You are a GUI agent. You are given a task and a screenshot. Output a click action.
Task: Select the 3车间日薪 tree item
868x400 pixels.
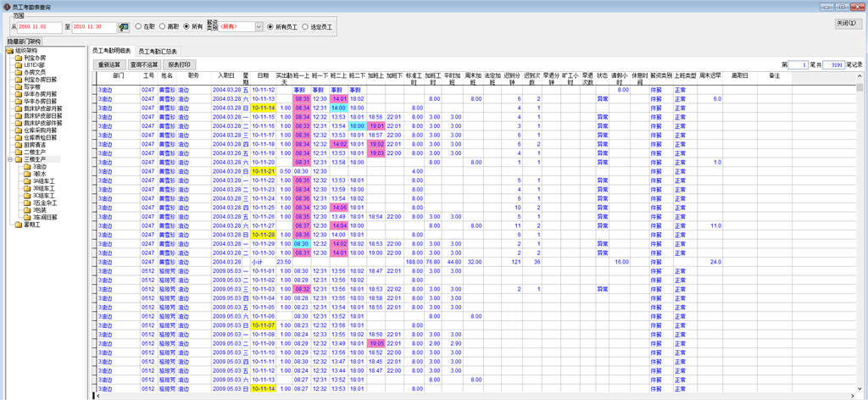(x=44, y=218)
